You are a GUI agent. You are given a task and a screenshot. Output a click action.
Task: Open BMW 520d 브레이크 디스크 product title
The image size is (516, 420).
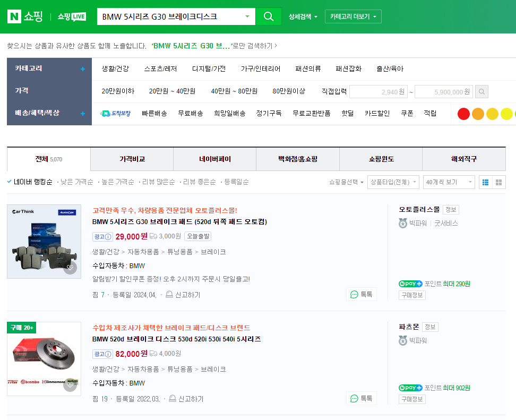coord(176,339)
